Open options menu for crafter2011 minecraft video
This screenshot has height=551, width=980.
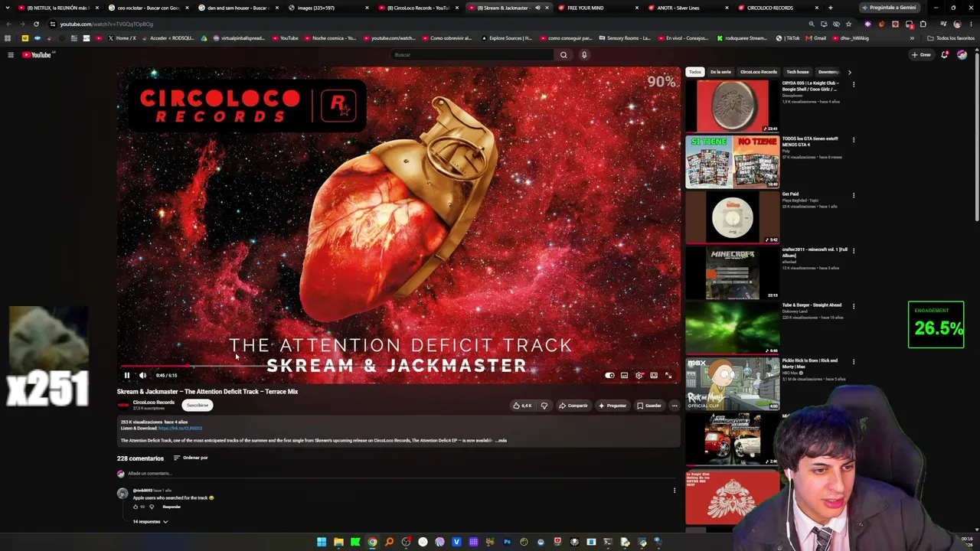[x=854, y=250]
